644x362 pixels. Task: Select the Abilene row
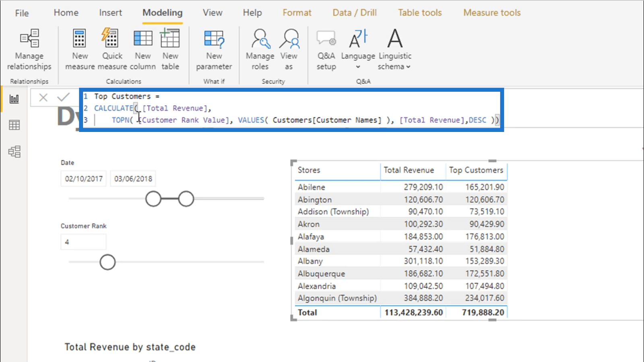tap(400, 187)
